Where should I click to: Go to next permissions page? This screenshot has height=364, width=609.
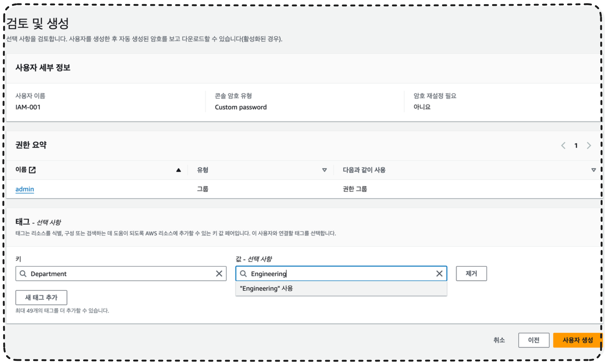(589, 145)
